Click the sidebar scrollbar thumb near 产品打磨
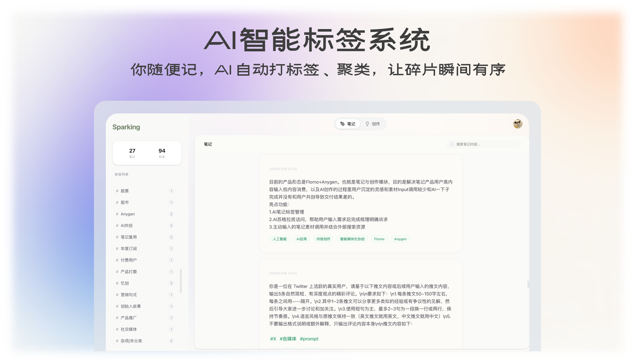Screen dimensions: 635x364 [181, 275]
